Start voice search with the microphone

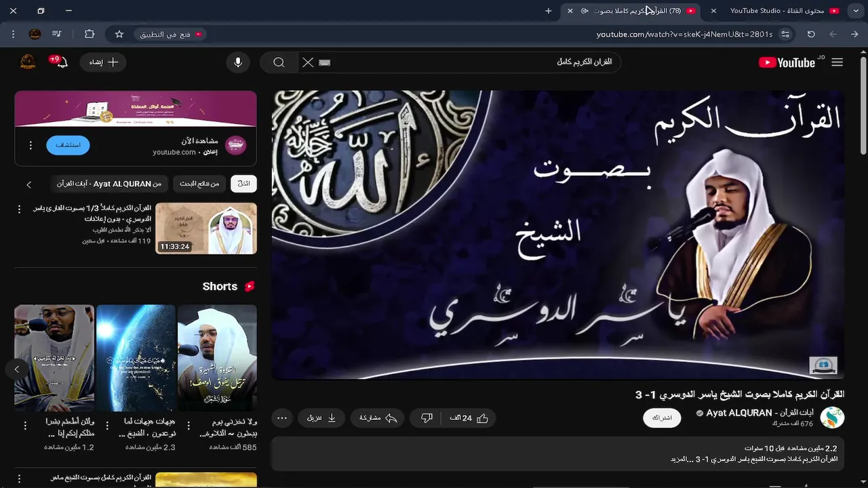[x=238, y=62]
